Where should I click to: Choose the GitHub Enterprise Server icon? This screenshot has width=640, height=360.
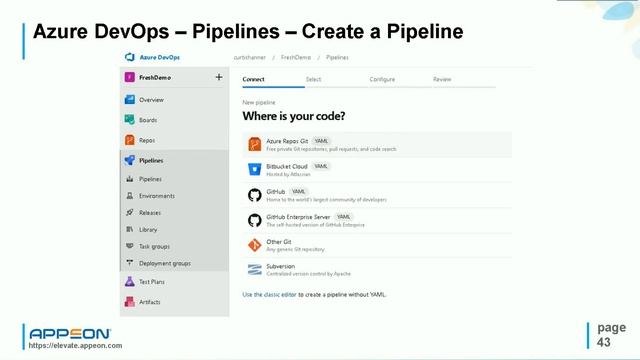click(x=255, y=220)
